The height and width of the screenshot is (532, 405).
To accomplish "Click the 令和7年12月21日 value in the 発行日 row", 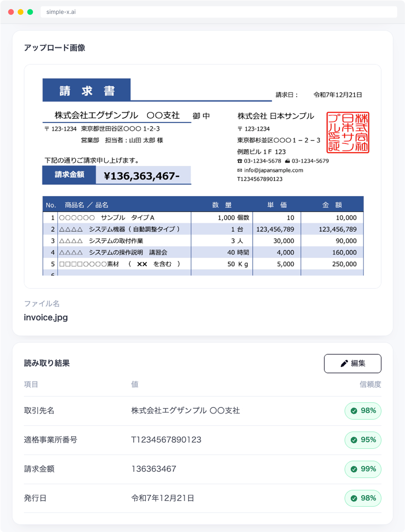I will click(x=163, y=498).
